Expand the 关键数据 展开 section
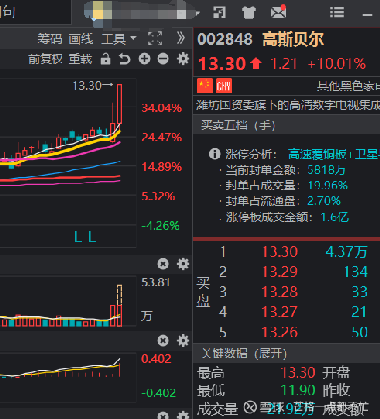This screenshot has width=380, height=419. [x=244, y=353]
